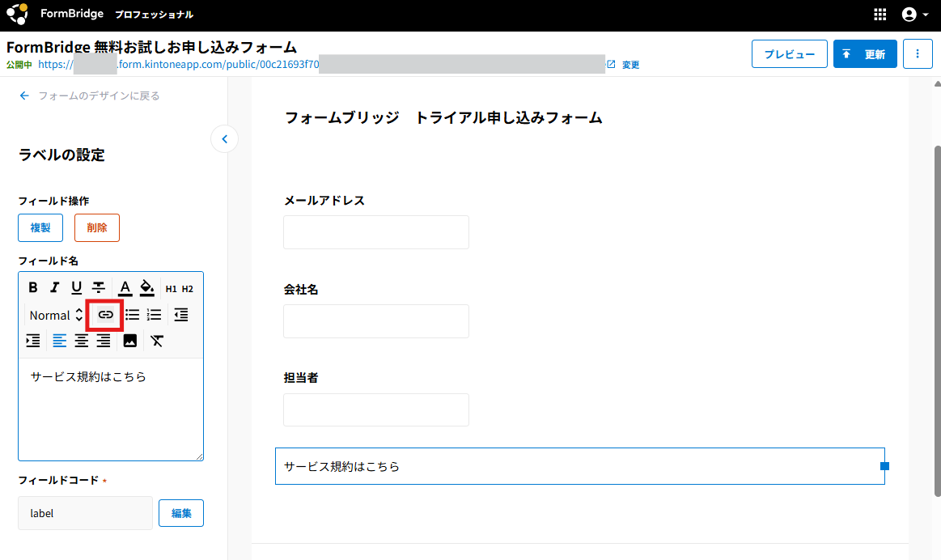The image size is (941, 560).
Task: Apply strikethrough to label text
Action: 99,287
